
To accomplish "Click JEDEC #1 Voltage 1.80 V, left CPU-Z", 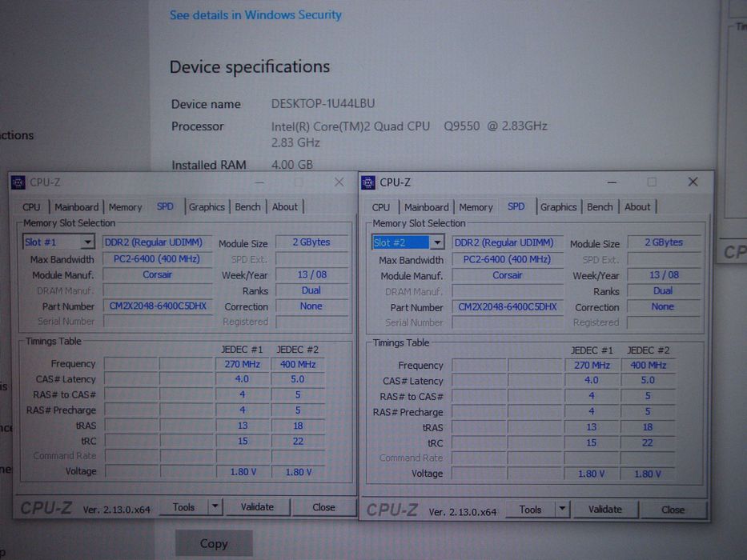I will click(243, 472).
